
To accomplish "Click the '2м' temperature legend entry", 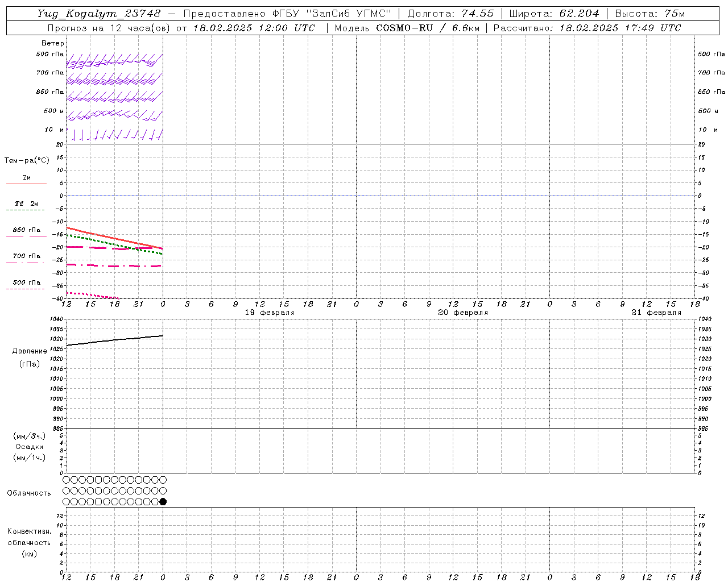I will click(27, 178).
